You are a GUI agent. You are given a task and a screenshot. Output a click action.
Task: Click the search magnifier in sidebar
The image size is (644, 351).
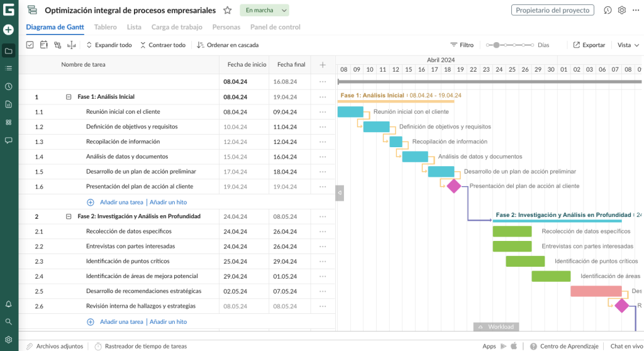(x=9, y=322)
